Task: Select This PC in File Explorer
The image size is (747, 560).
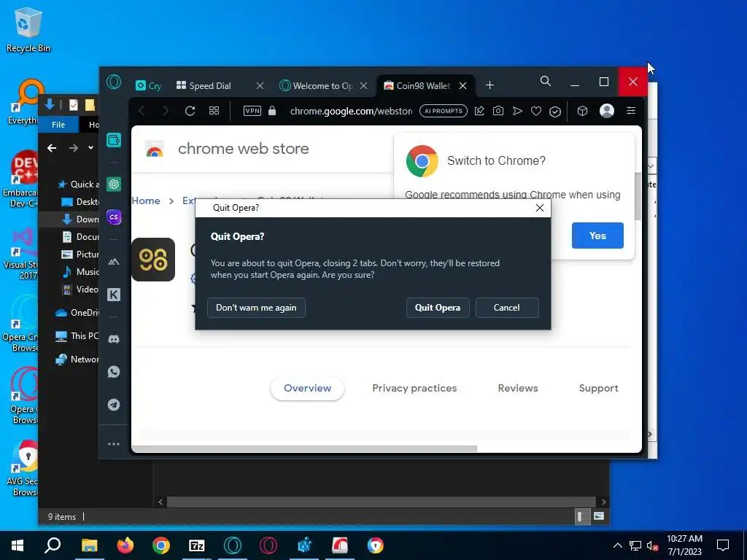Action: pyautogui.click(x=77, y=335)
